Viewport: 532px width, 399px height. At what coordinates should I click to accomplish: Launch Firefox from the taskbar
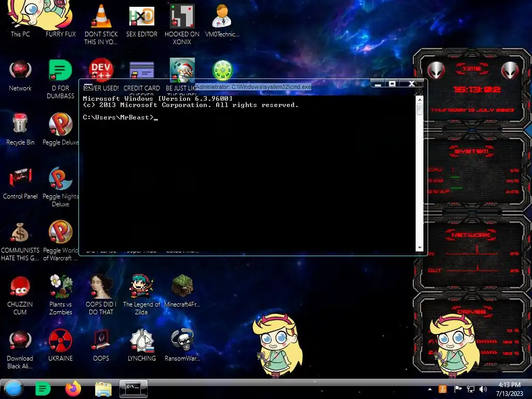coord(73,389)
